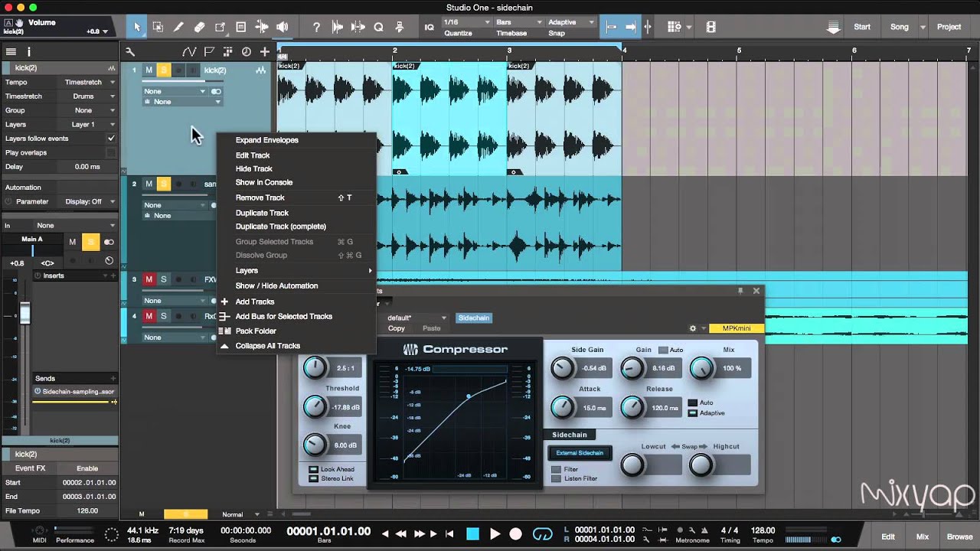Open the Quantize 1/16 dropdown
Viewport: 980px width, 551px height.
coord(466,22)
